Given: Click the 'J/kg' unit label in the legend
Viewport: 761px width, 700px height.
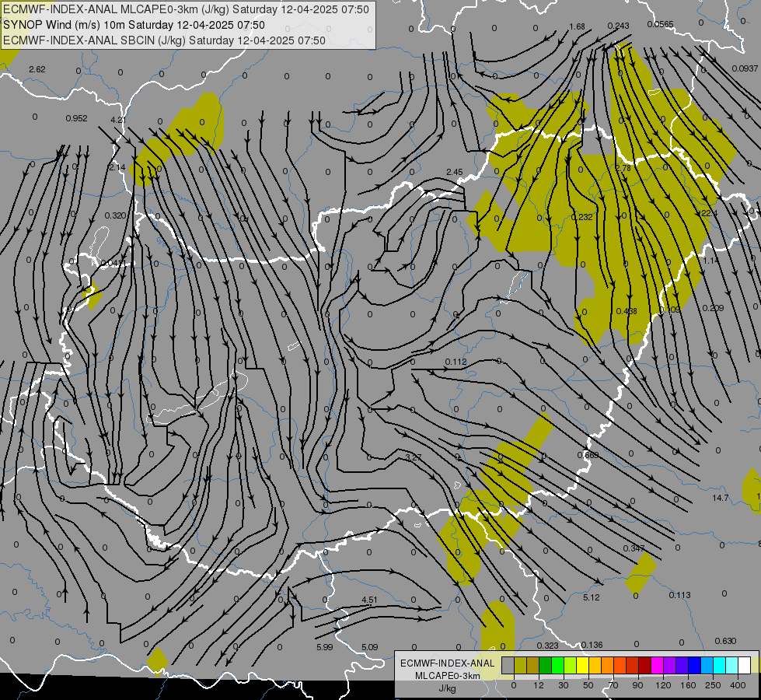Looking at the screenshot, I should (447, 688).
